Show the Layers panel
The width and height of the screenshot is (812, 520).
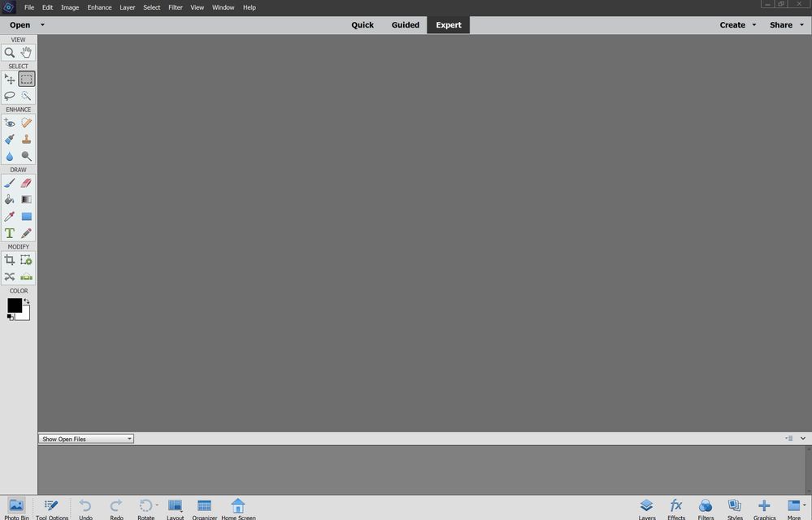646,507
